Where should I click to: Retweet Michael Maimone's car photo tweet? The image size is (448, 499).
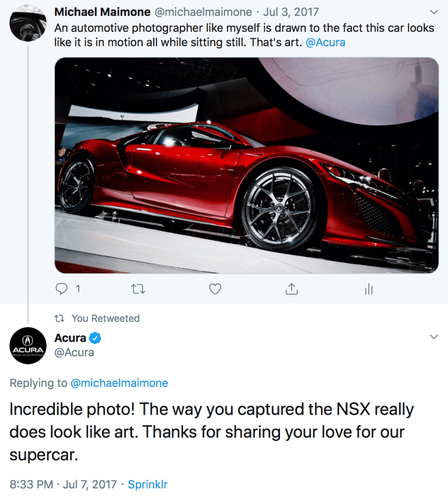click(138, 289)
